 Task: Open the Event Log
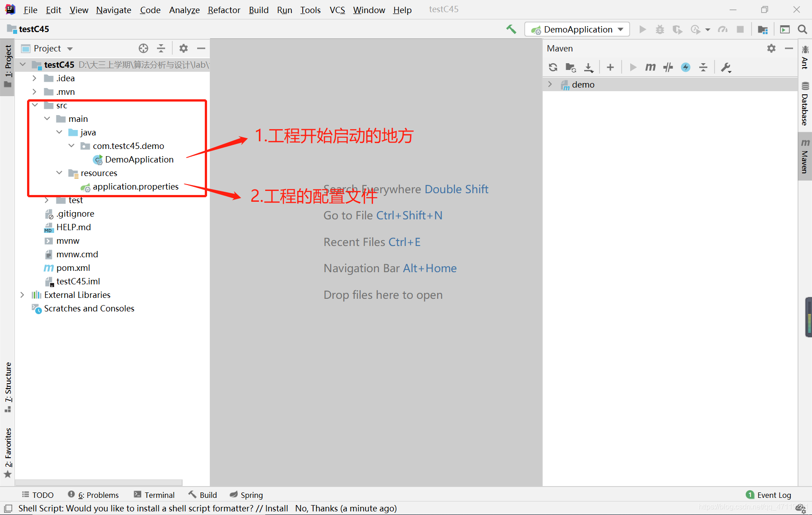click(769, 495)
